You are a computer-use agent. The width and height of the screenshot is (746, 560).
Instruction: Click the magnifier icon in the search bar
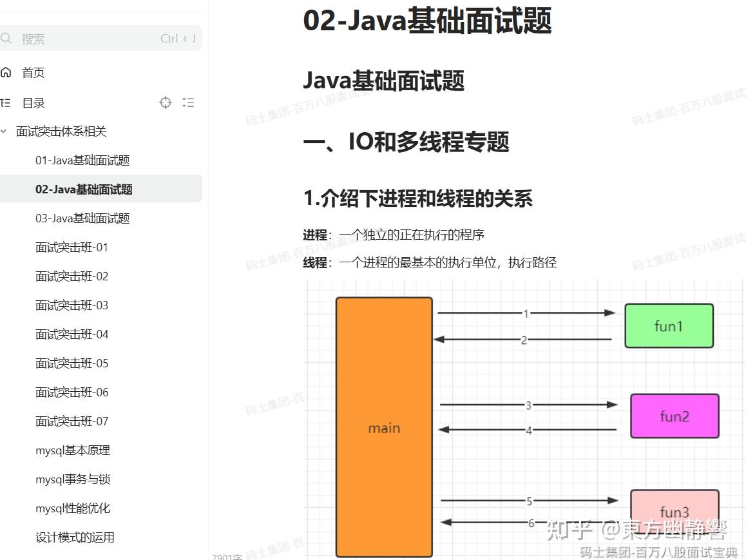point(6,38)
